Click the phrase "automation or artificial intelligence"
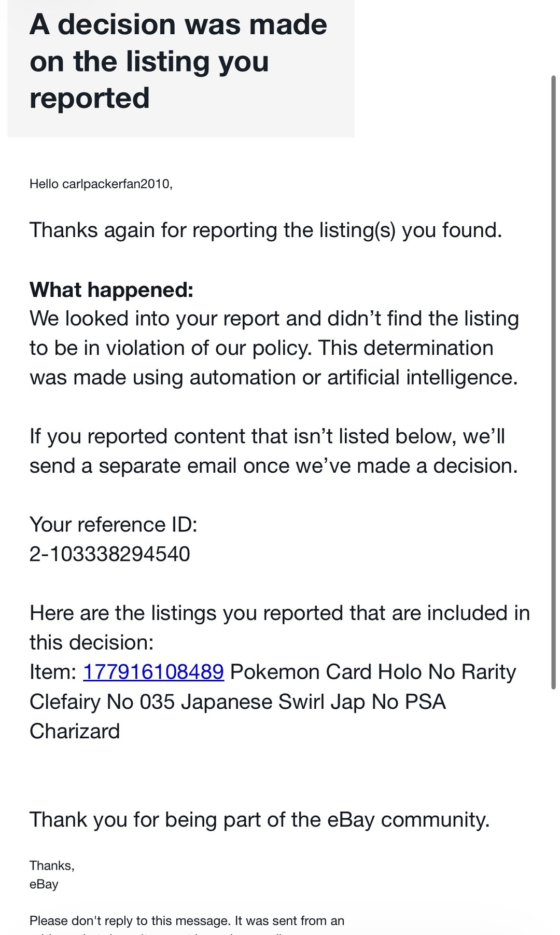 pos(353,377)
